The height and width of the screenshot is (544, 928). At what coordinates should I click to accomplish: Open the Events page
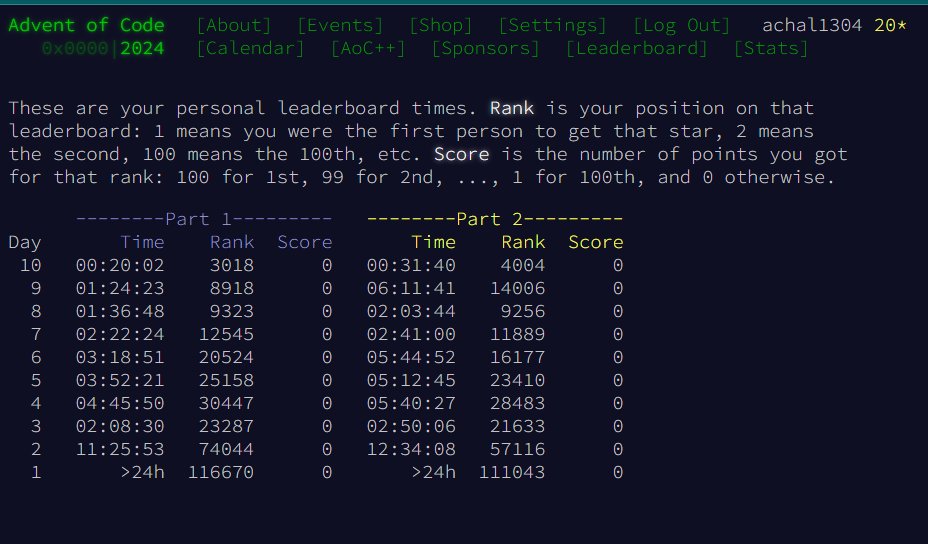340,25
